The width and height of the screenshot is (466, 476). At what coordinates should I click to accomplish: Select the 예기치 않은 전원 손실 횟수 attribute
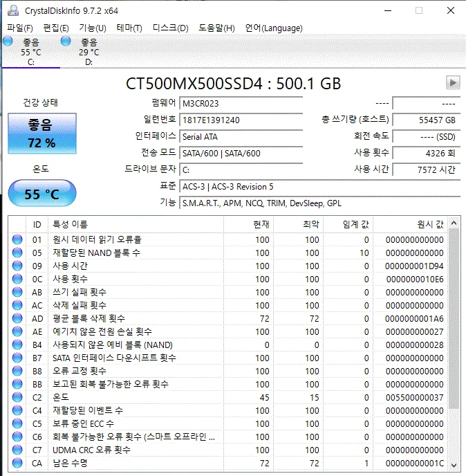tap(102, 331)
